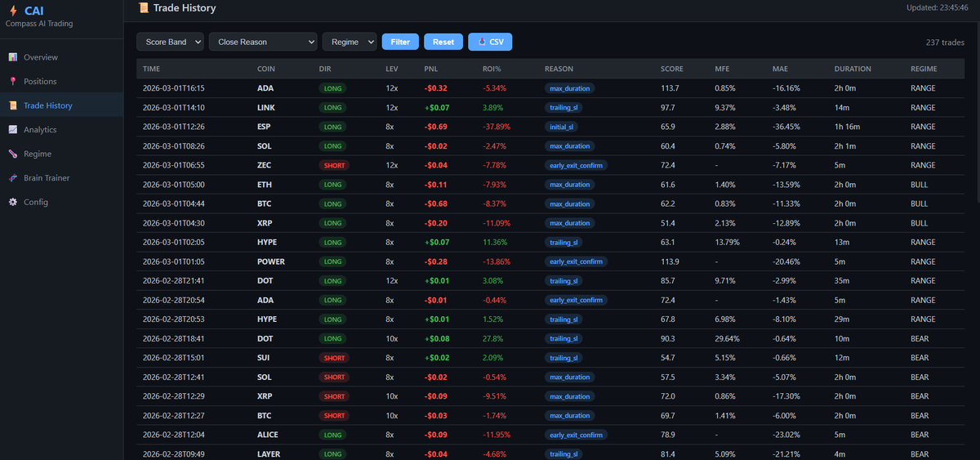Image resolution: width=980 pixels, height=460 pixels.
Task: Click the Trade History scroll icon in sidebar
Action: tap(13, 105)
